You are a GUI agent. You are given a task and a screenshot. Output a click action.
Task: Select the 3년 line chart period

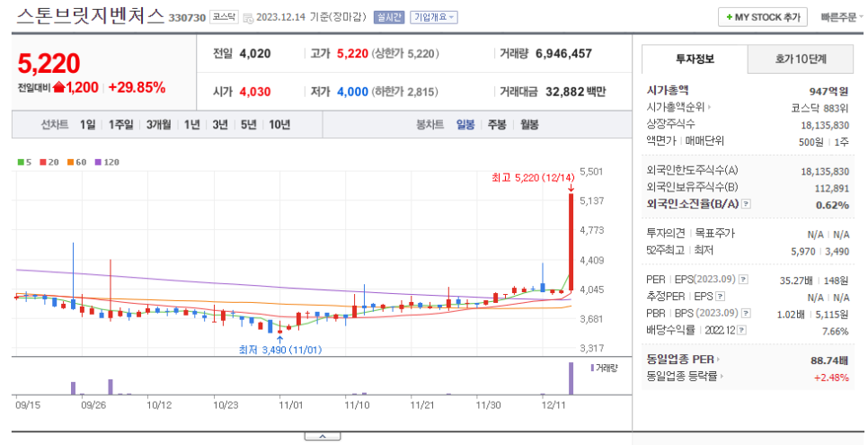click(x=220, y=125)
